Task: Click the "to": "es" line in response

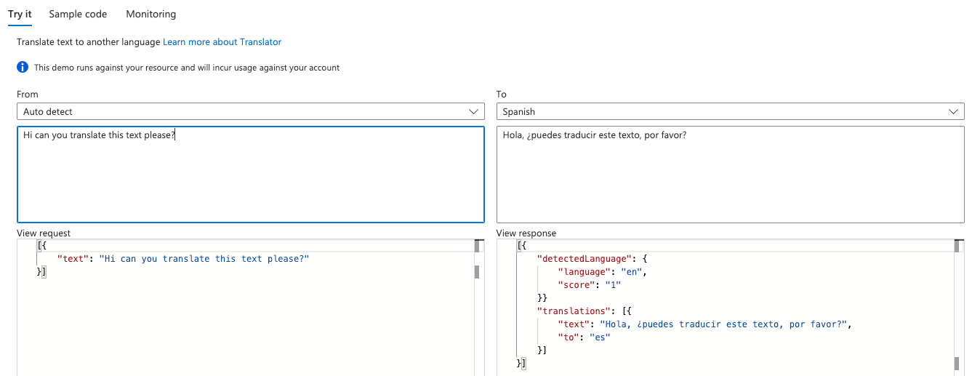Action: 583,337
